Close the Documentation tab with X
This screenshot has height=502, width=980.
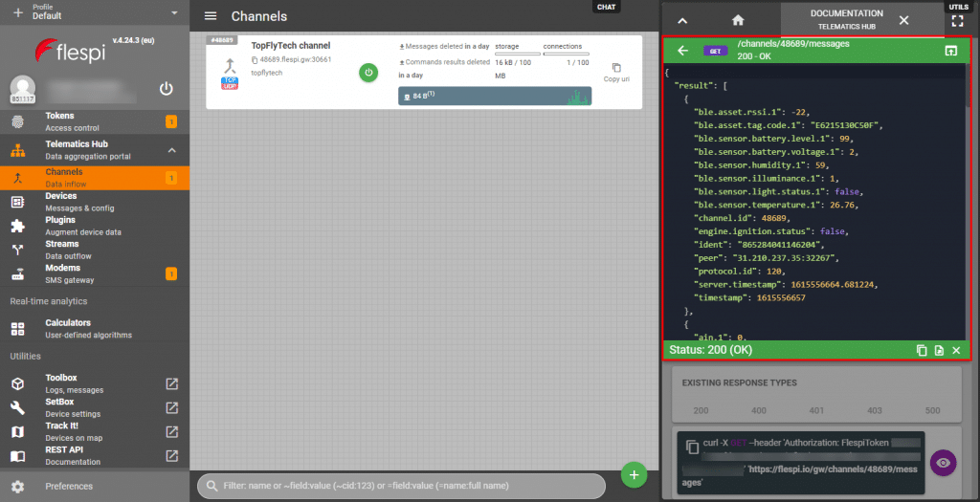click(x=903, y=21)
